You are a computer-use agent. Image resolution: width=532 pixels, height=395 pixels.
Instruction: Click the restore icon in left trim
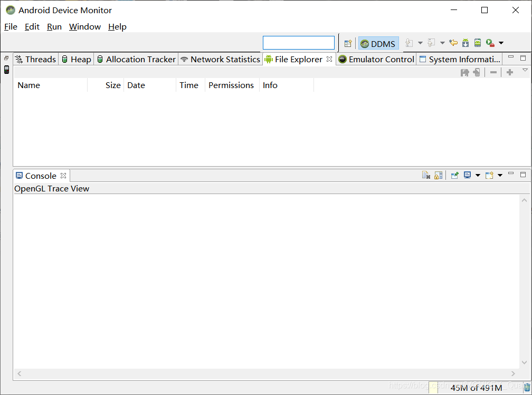6,59
